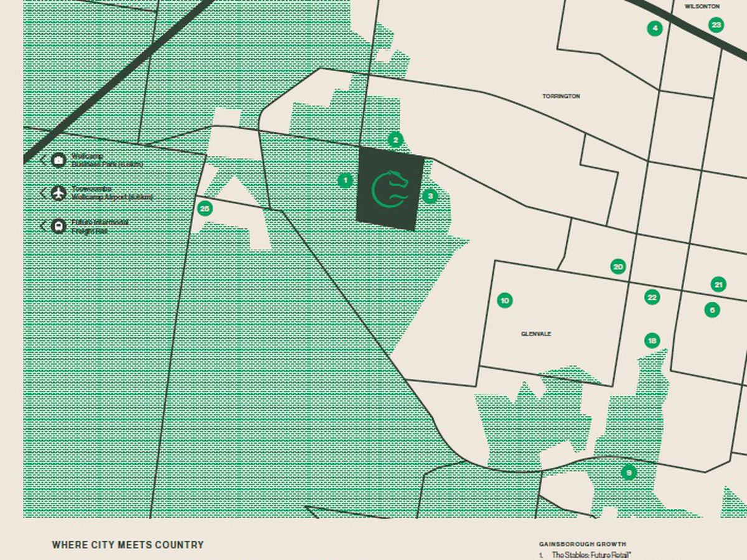This screenshot has height=560, width=747.
Task: Click left chevron beside airplane icon
Action: point(43,193)
